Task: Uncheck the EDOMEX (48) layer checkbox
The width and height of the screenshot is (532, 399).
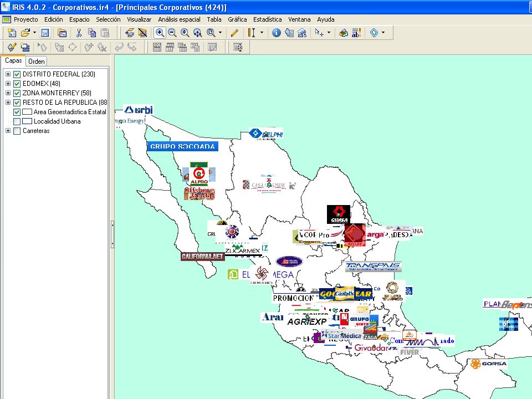Action: click(17, 84)
